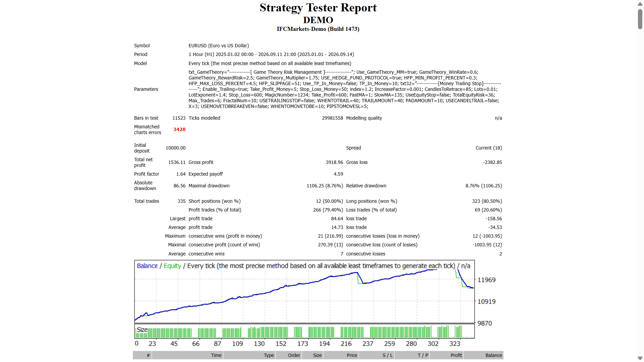The image size is (644, 362).
Task: Click the Balance column header
Action: (483, 355)
